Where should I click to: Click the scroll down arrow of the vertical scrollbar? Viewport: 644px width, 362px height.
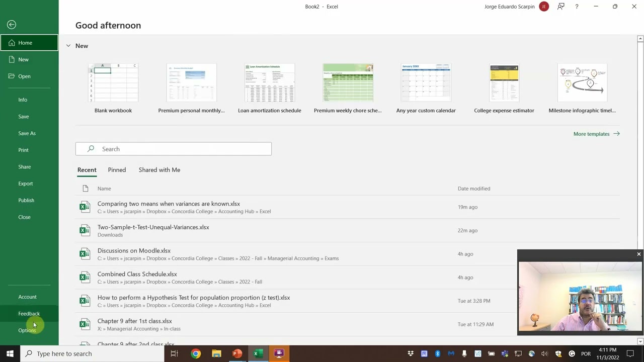click(640, 341)
